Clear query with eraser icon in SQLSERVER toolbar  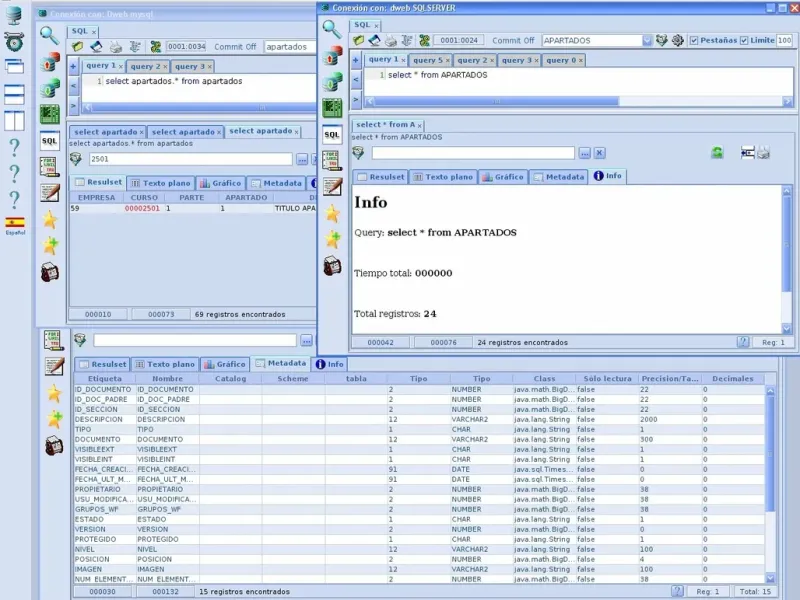click(x=374, y=40)
